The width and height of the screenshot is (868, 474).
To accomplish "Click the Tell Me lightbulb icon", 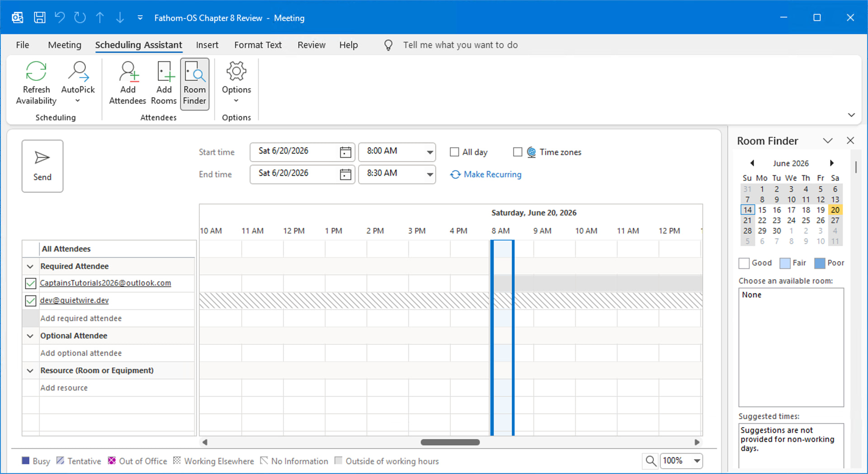I will pyautogui.click(x=388, y=45).
